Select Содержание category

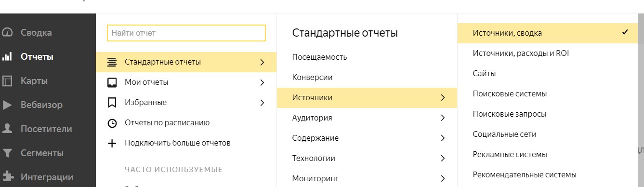367,138
